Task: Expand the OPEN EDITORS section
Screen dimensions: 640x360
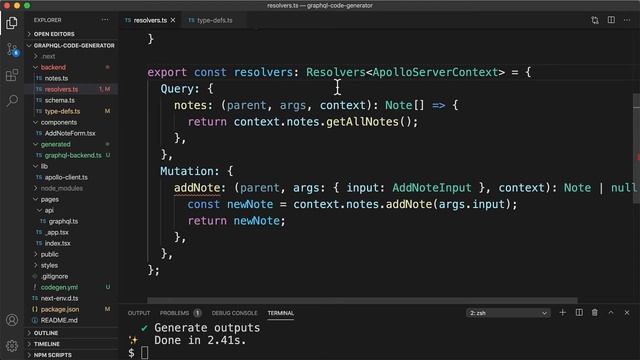Action: tap(53, 34)
